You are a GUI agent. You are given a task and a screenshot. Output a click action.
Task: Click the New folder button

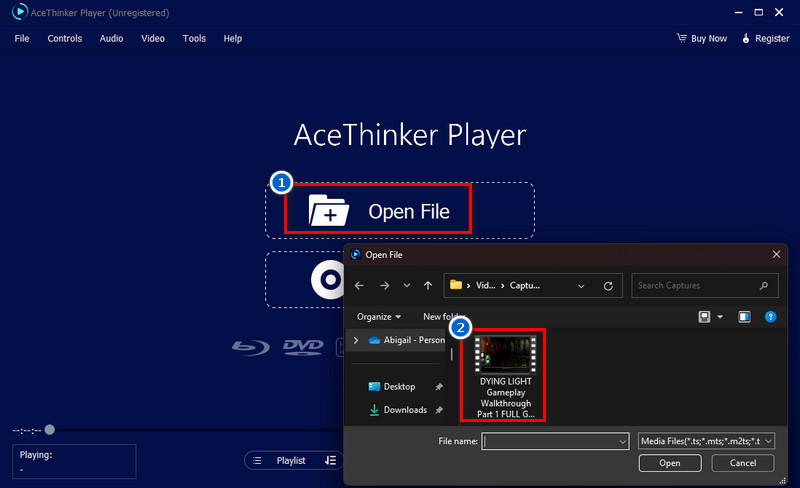[444, 317]
